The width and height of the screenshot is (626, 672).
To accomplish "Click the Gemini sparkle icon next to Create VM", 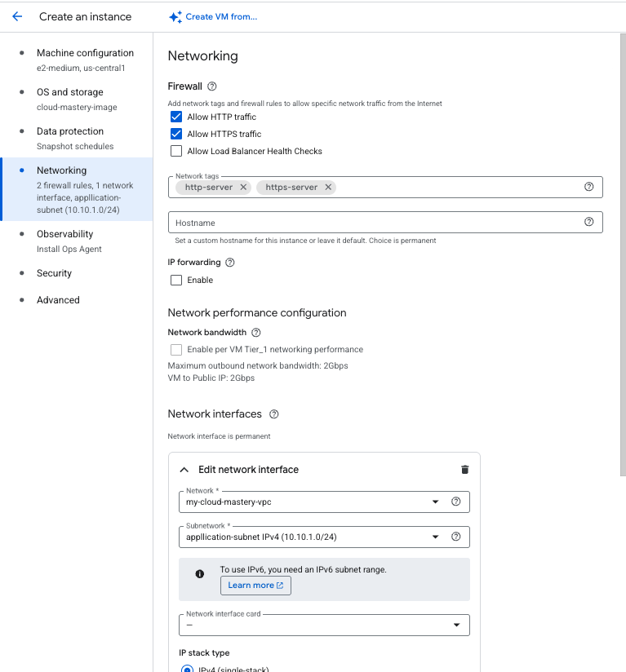I will [175, 16].
